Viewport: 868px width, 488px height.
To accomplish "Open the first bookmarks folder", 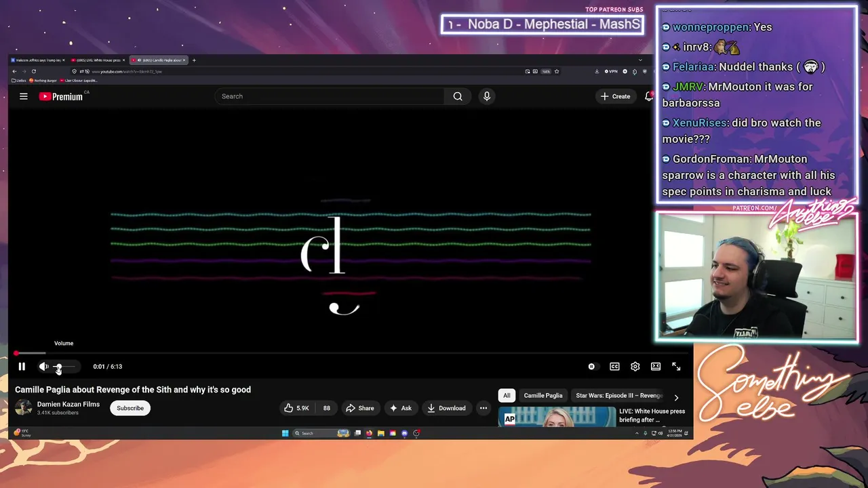I will coord(19,81).
